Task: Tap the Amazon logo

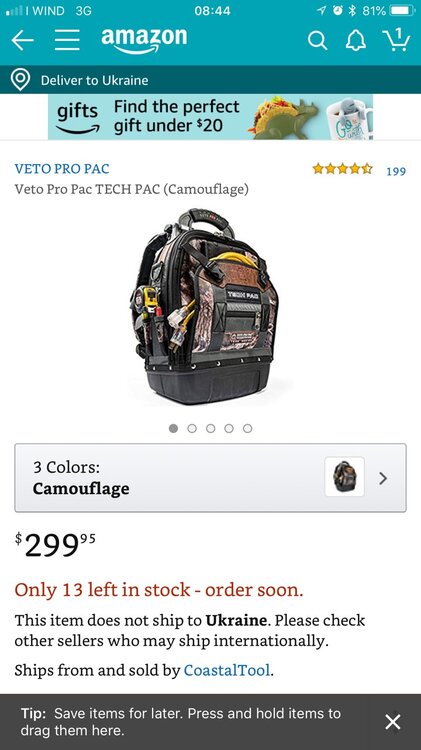Action: pos(144,40)
